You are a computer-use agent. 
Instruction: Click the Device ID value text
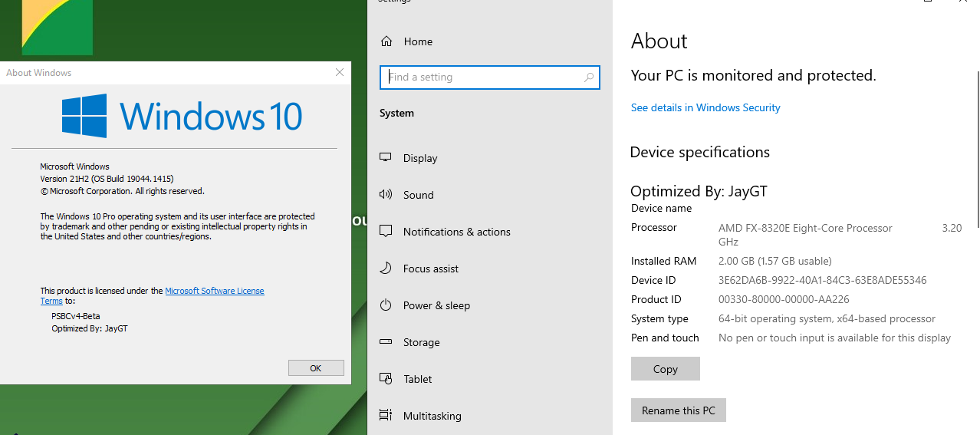click(x=822, y=280)
